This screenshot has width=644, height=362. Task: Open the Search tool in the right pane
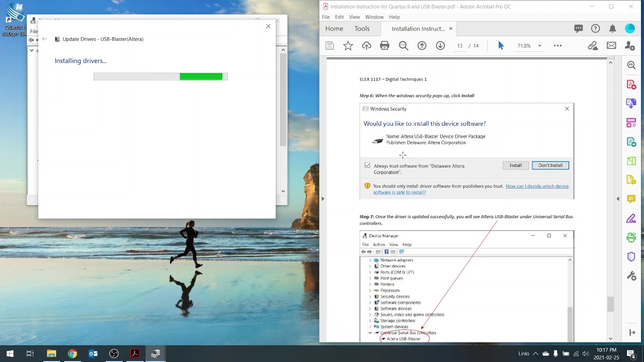click(x=631, y=65)
